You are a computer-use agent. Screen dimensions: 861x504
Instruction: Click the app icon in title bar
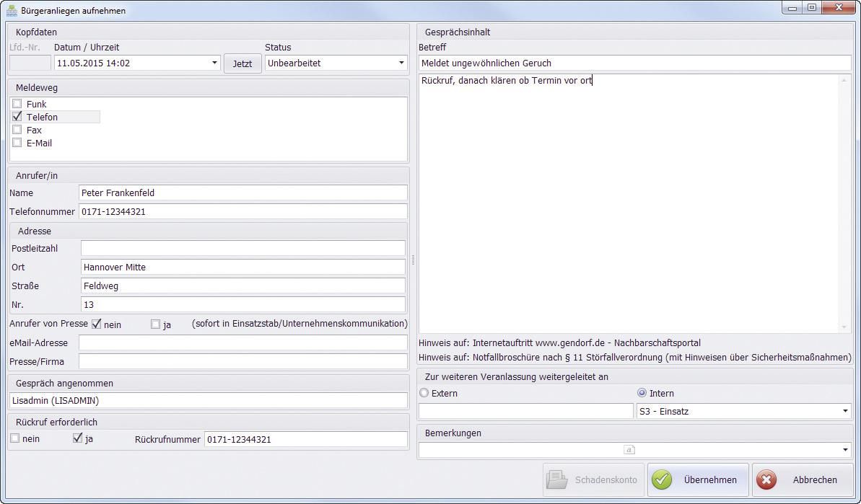(x=12, y=10)
